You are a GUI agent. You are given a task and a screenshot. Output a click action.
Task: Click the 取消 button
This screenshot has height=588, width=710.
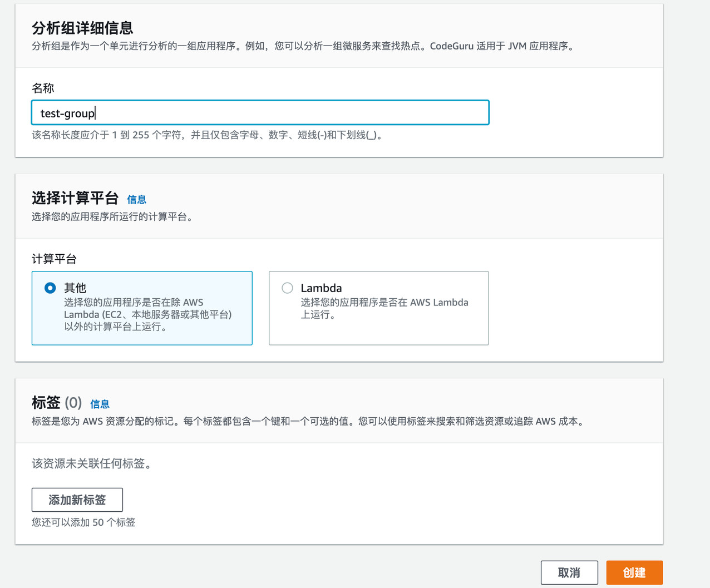point(569,572)
